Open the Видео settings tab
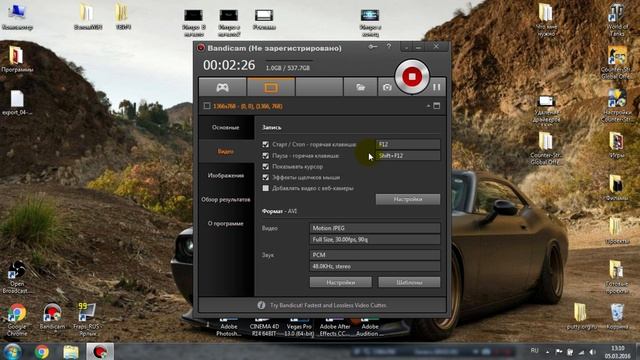 (x=226, y=151)
